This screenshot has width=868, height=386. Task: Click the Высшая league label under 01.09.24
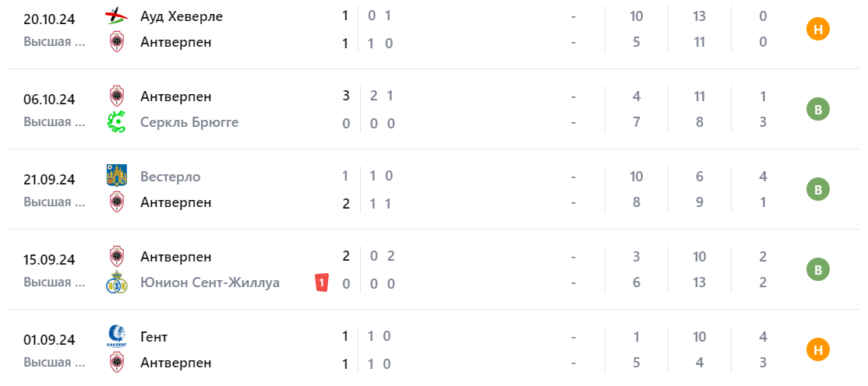pos(54,362)
